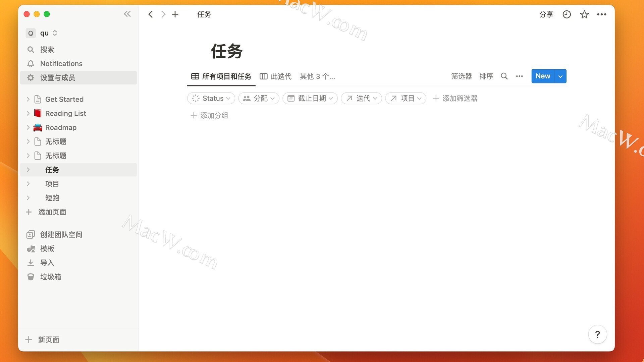644x362 pixels.
Task: Expand the Get Started page tree
Action: (x=28, y=99)
